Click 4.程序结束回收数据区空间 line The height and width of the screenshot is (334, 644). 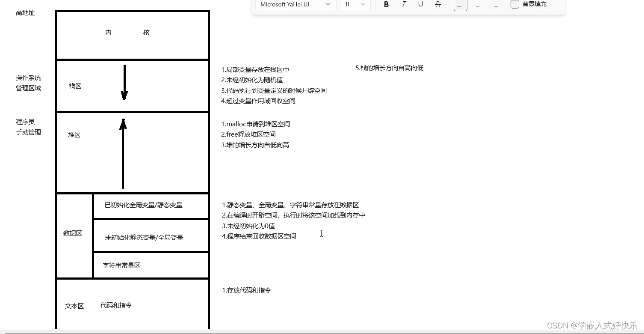coord(259,236)
